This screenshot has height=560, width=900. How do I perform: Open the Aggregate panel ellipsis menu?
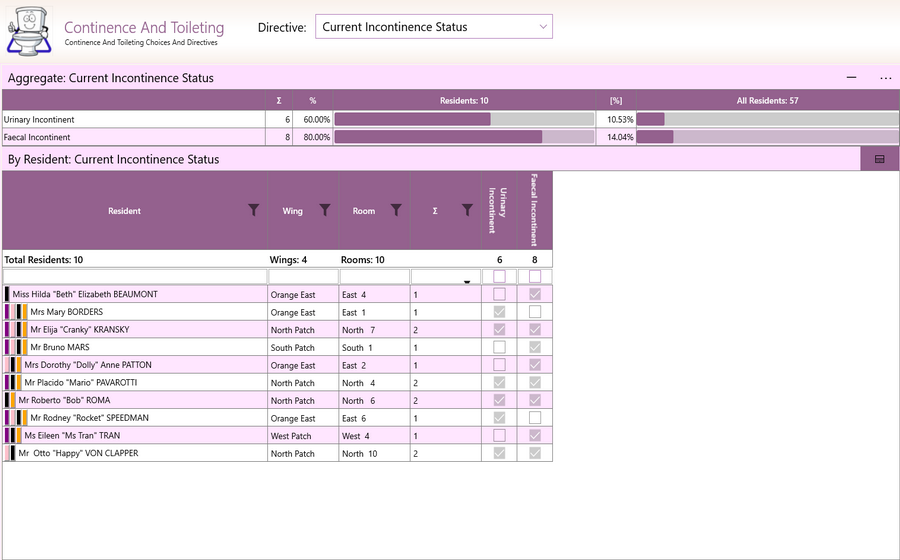[885, 78]
